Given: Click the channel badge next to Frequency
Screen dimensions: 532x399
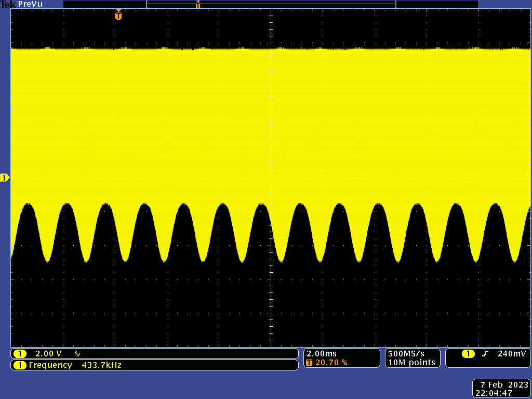Looking at the screenshot, I should coord(20,365).
